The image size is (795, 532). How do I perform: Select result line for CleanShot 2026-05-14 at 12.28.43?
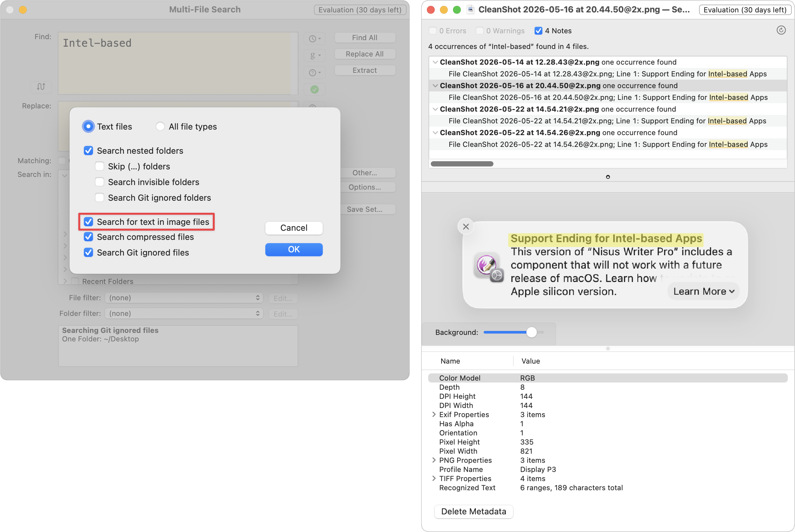608,74
